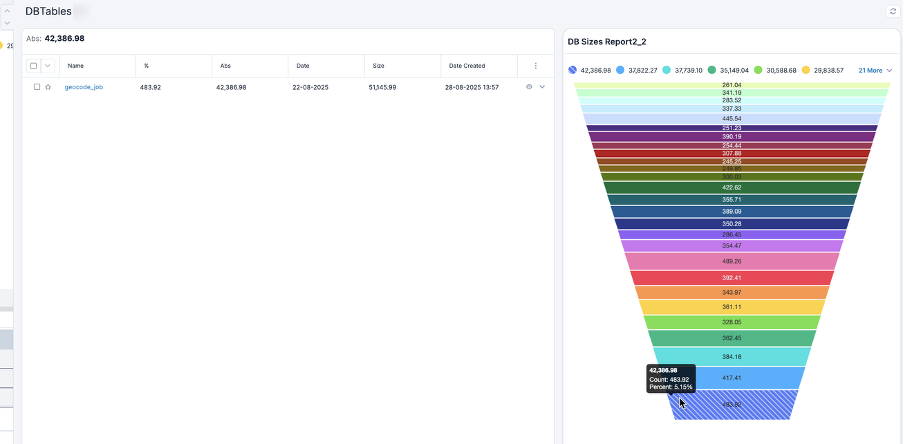Select funnel segment labeled 341.19
904x444 pixels.
[x=732, y=92]
